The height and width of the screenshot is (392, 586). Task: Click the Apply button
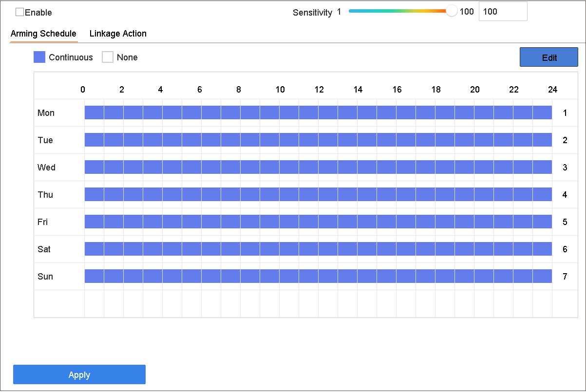click(x=79, y=374)
